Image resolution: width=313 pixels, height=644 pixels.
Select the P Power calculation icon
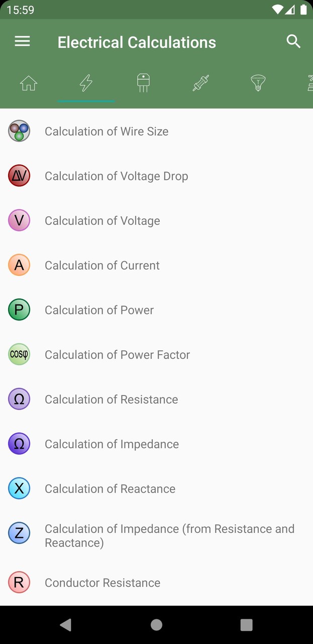point(19,310)
